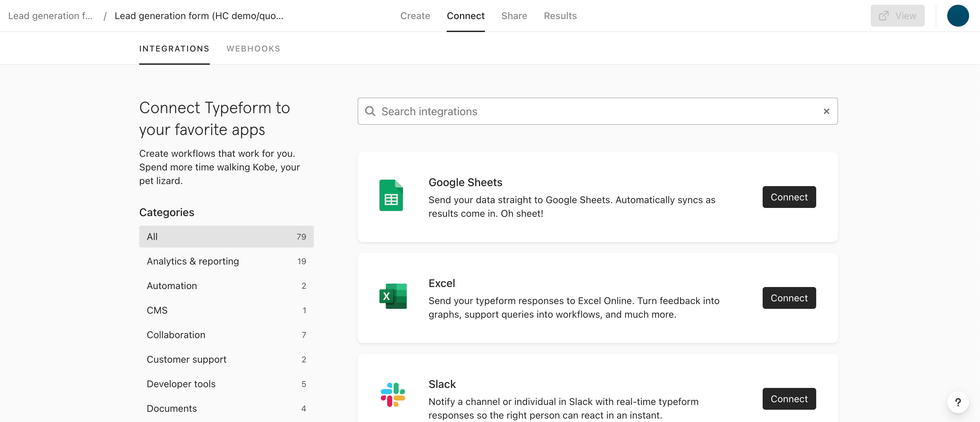Click the Lead generation workspace breadcrumb
This screenshot has width=980, height=422.
(50, 16)
